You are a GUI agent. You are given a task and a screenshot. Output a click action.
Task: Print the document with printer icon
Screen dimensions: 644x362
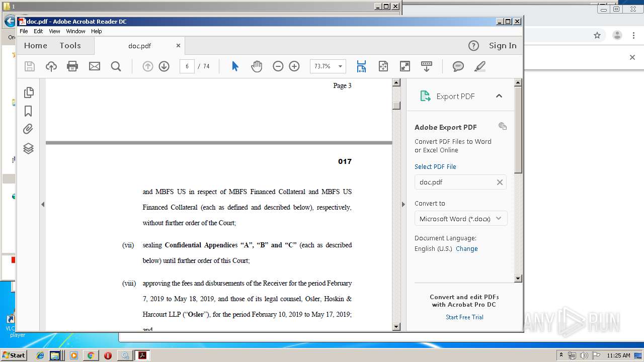point(72,66)
